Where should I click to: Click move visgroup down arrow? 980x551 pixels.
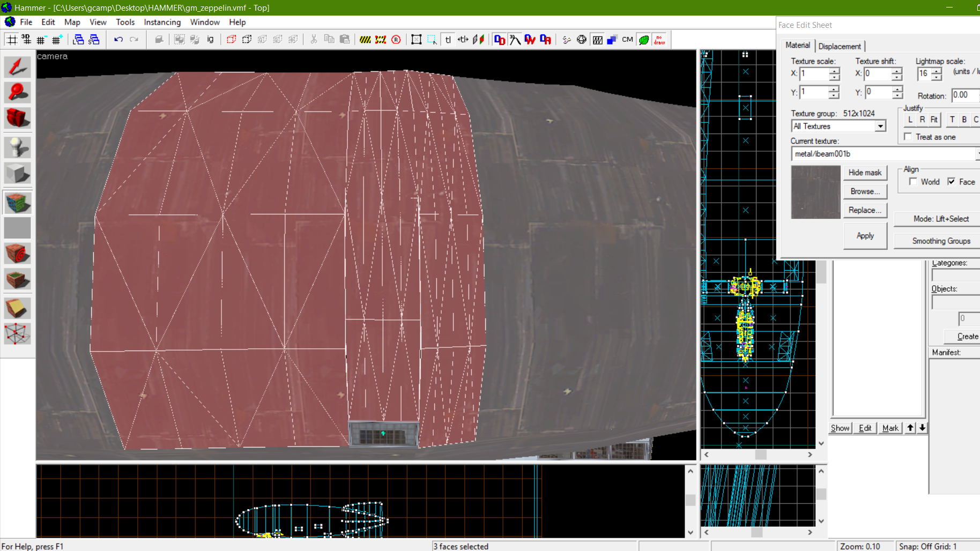pyautogui.click(x=922, y=428)
